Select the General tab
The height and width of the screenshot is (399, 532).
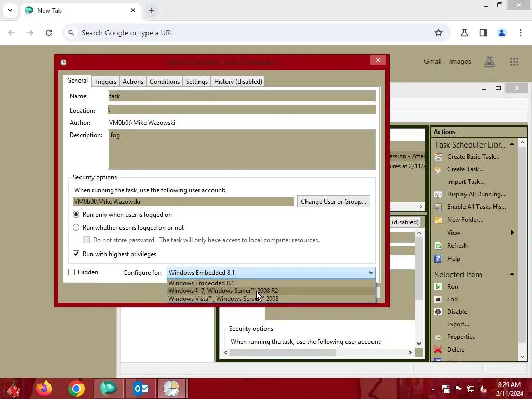[x=77, y=81]
